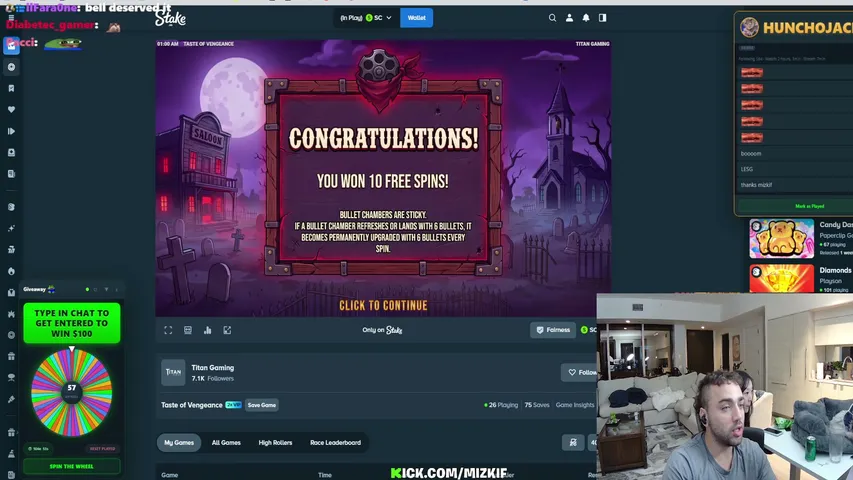Screen dimensions: 853x480
Task: Open the Candy Dash game thumbnail
Action: pos(781,238)
